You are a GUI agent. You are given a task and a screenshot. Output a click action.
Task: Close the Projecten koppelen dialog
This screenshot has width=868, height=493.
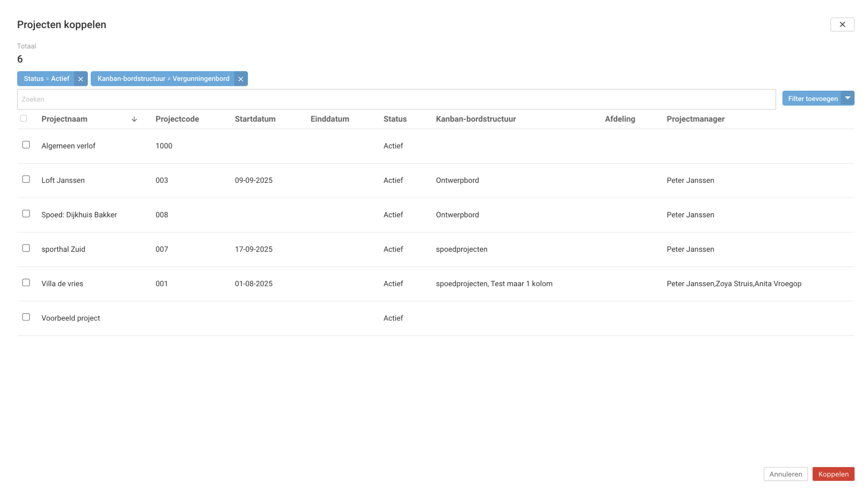[x=842, y=24]
